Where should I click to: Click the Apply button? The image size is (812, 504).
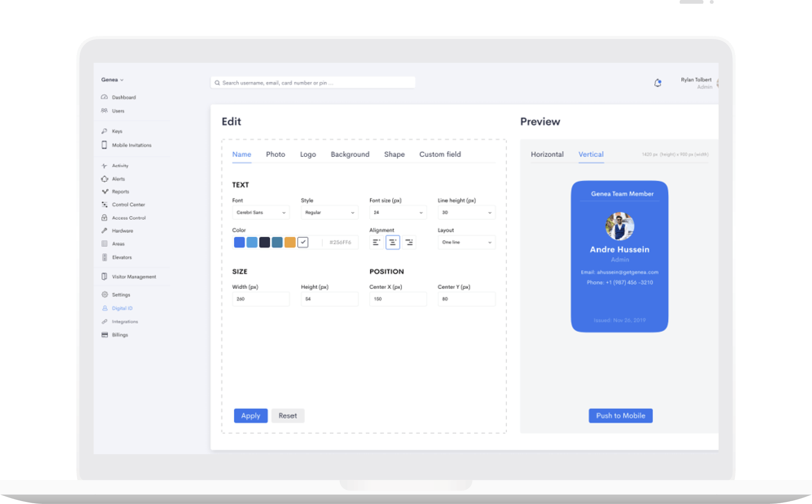pos(250,416)
